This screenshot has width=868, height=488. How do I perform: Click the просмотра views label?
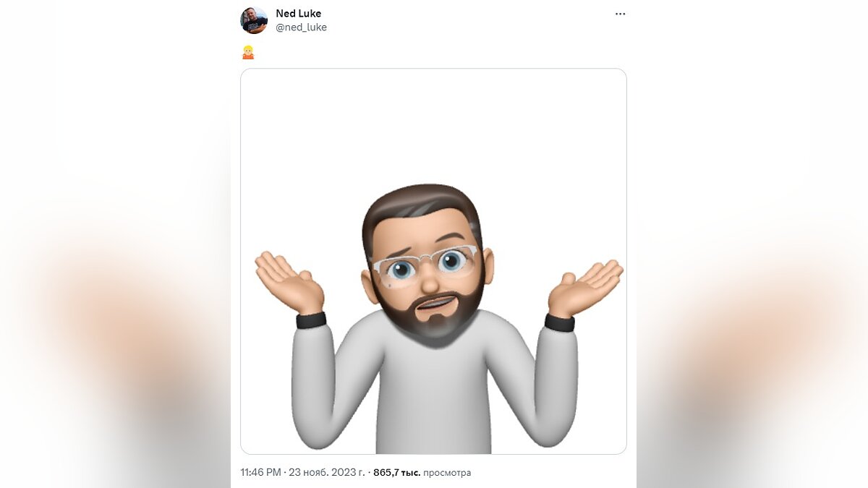tap(447, 473)
